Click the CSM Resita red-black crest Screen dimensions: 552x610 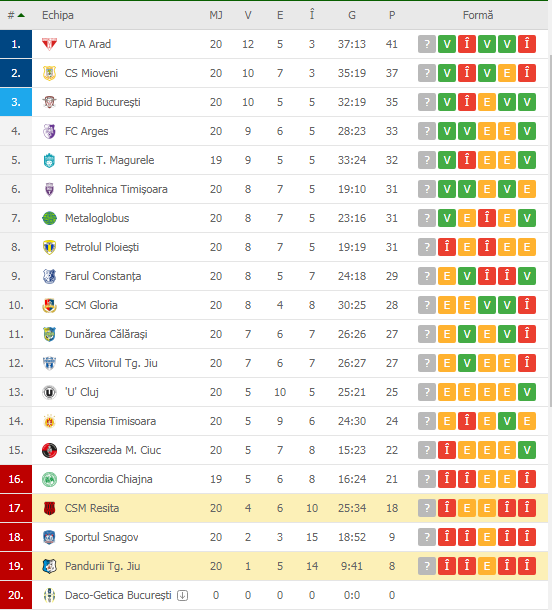click(x=49, y=508)
